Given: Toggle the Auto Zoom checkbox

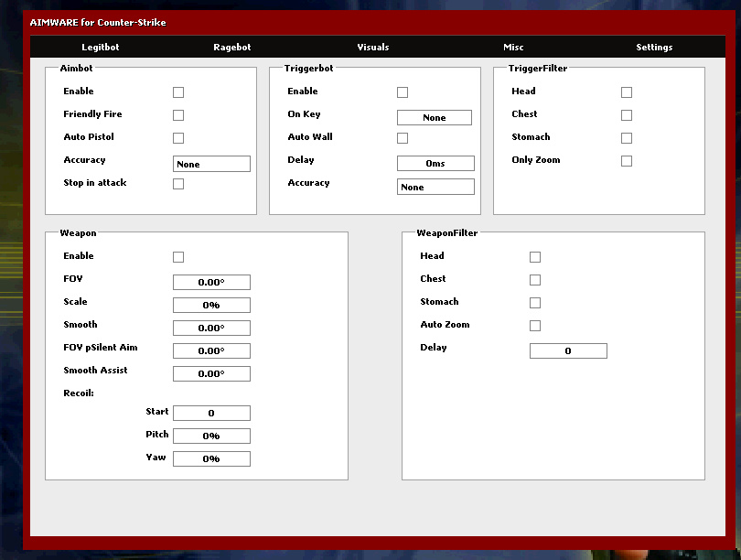Looking at the screenshot, I should click(x=535, y=326).
